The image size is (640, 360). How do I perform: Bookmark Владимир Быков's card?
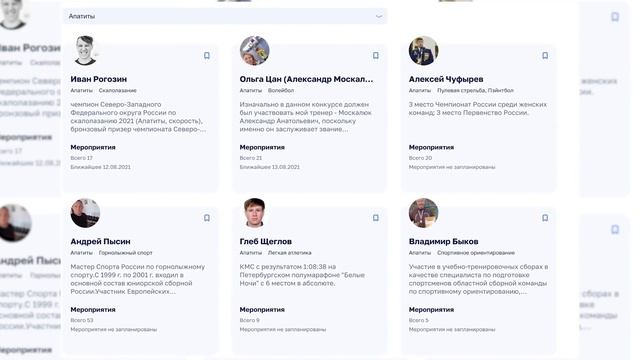pyautogui.click(x=545, y=218)
